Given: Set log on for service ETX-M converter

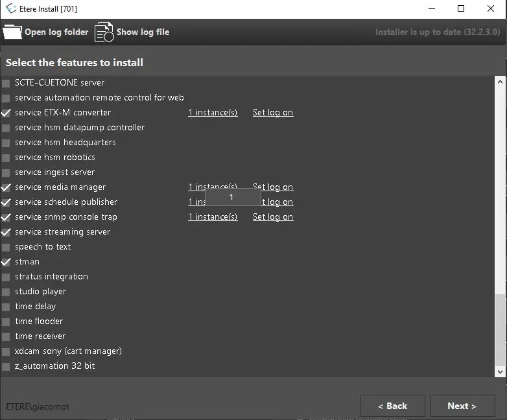Looking at the screenshot, I should point(272,113).
